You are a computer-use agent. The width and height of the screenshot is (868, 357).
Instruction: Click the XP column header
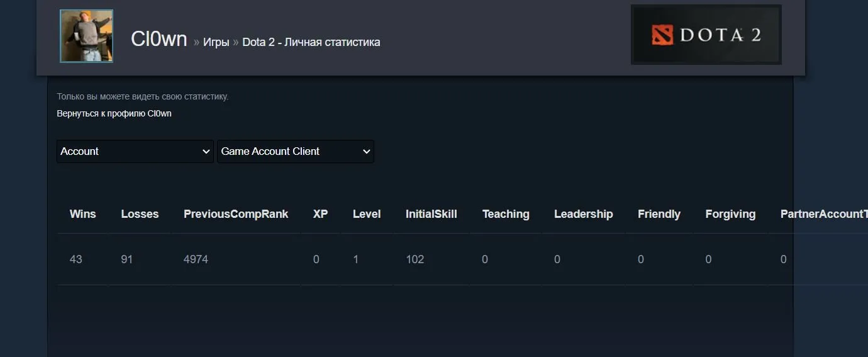tap(321, 214)
